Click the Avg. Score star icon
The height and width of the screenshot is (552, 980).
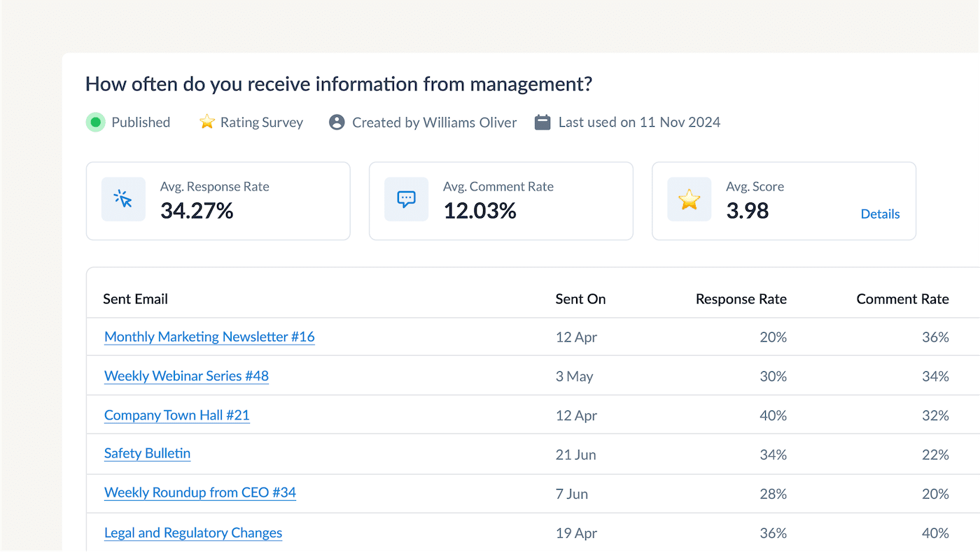pos(689,200)
